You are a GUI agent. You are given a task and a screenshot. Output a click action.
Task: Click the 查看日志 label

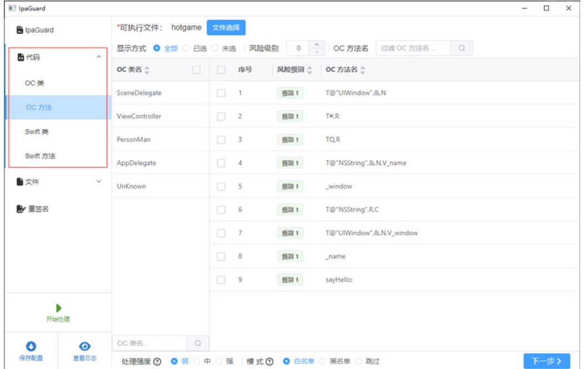(x=84, y=358)
